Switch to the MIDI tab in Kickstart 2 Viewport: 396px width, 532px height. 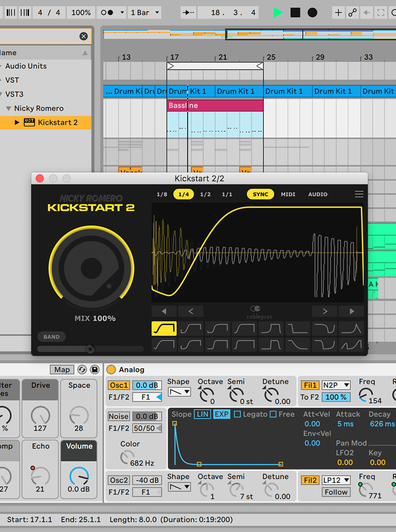(288, 194)
